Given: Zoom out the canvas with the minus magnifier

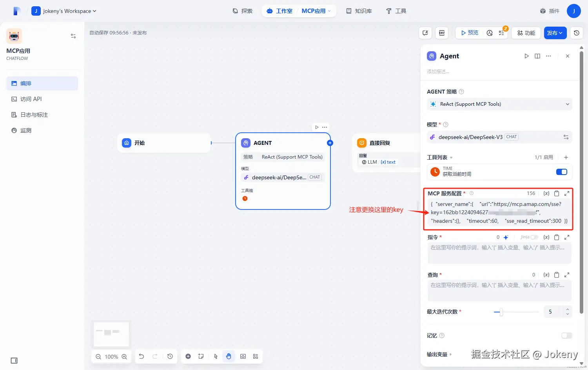Looking at the screenshot, I should pyautogui.click(x=98, y=357).
